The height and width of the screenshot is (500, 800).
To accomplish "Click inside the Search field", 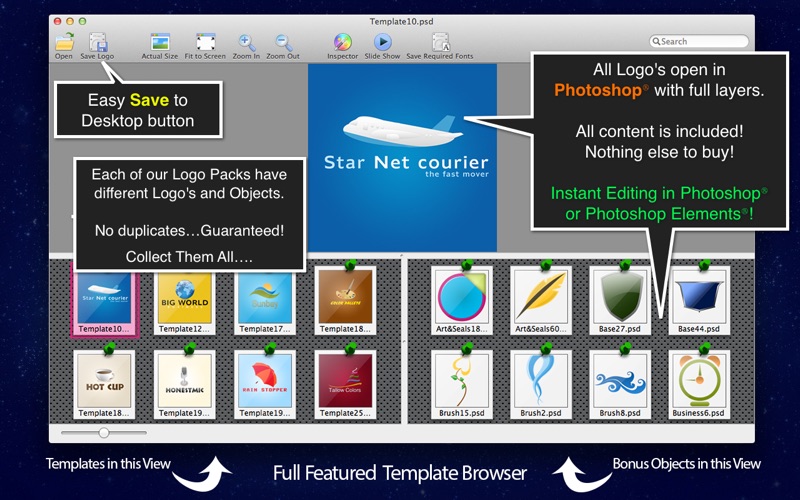I will click(699, 41).
